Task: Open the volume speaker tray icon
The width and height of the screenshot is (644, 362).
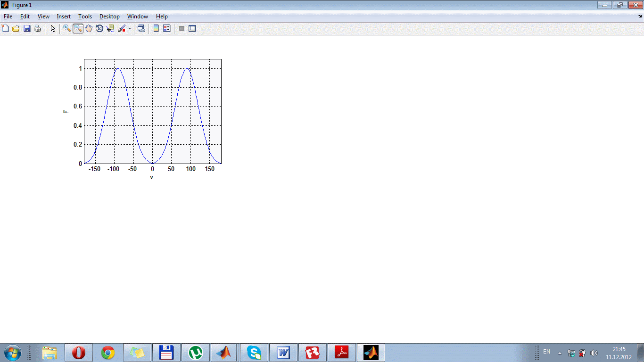Action: tap(594, 353)
